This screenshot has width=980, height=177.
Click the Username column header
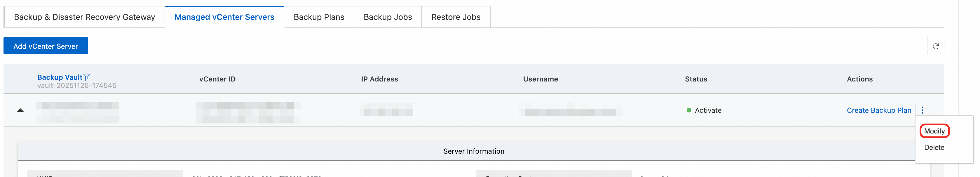tap(540, 79)
